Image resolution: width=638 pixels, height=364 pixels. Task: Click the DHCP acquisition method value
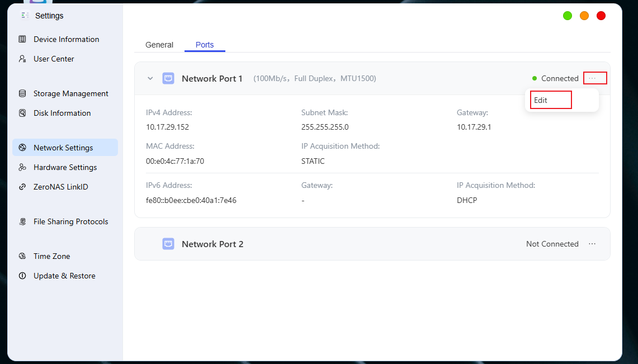[x=467, y=200]
